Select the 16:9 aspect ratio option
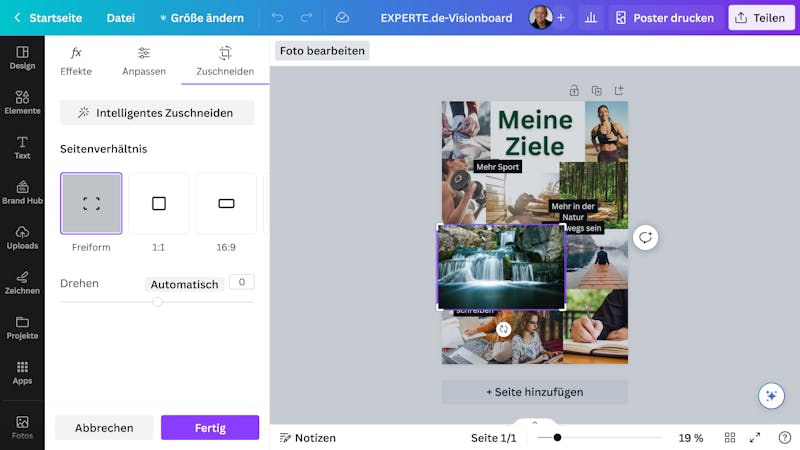The image size is (800, 450). [x=226, y=203]
